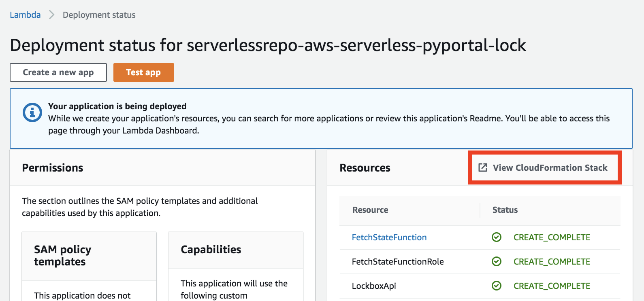The height and width of the screenshot is (301, 644).
Task: Click the LockboxApi resource row name
Action: pos(374,286)
